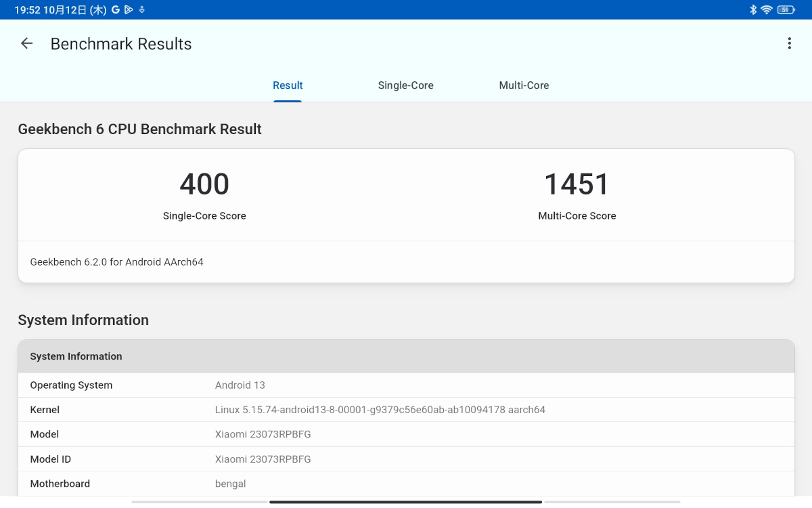Screen dimensions: 812x508
Task: Open the three-dot overflow menu
Action: click(789, 43)
